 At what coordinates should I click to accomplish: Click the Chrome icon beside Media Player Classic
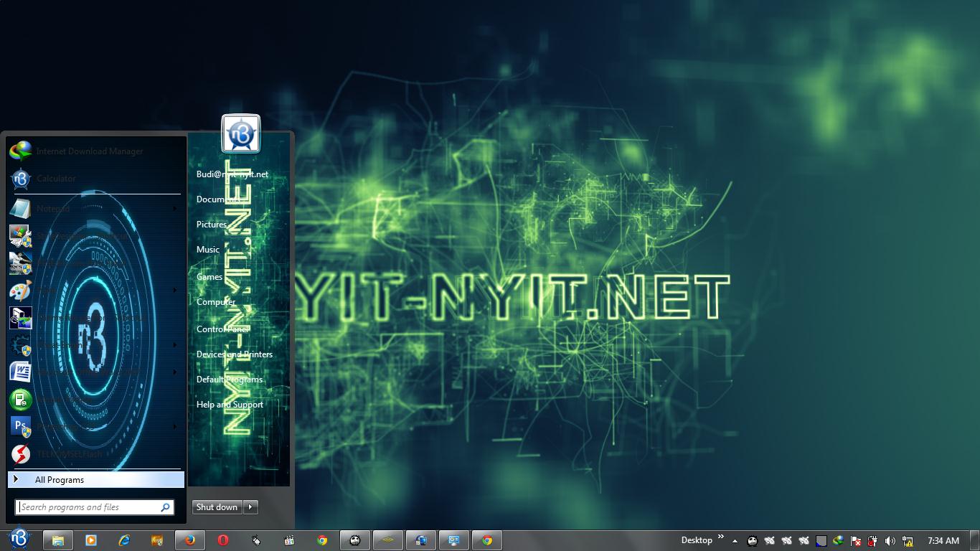pos(322,540)
